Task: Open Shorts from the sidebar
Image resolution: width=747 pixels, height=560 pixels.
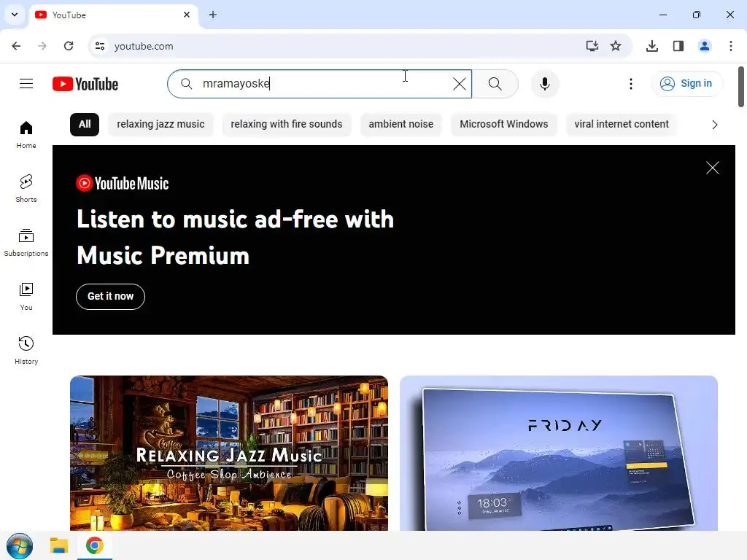Action: pos(26,189)
